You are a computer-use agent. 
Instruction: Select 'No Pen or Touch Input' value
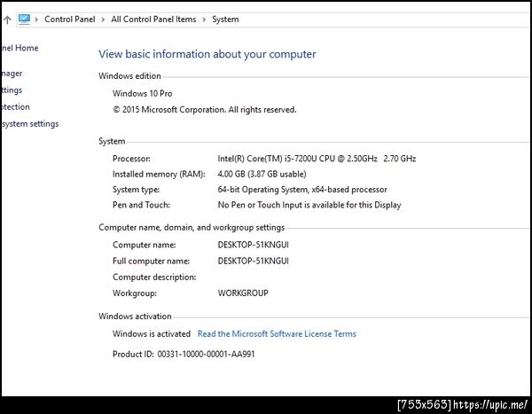click(309, 205)
